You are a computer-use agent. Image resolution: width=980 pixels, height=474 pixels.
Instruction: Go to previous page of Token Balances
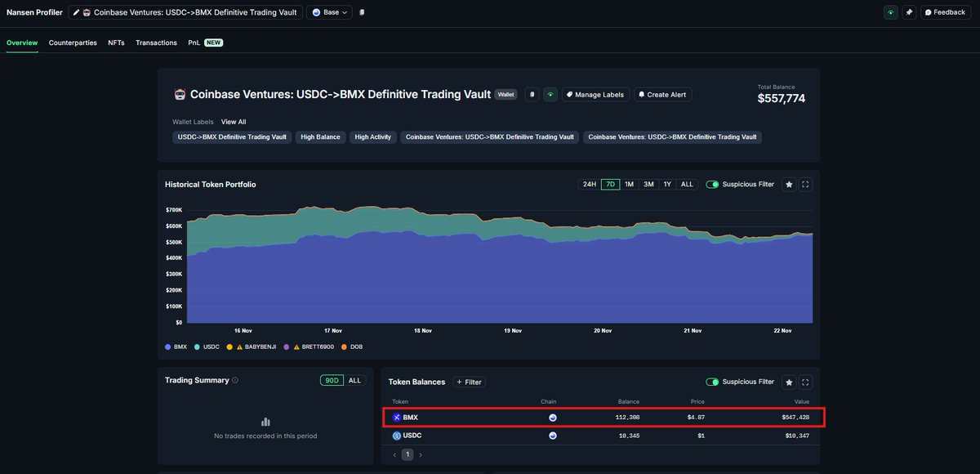[394, 454]
